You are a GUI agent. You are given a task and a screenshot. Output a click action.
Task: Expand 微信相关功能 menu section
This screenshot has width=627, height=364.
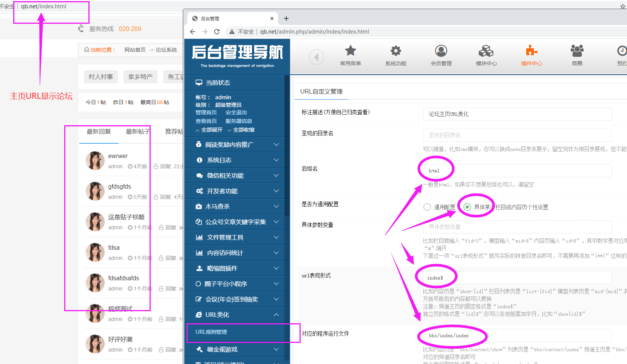click(x=237, y=175)
